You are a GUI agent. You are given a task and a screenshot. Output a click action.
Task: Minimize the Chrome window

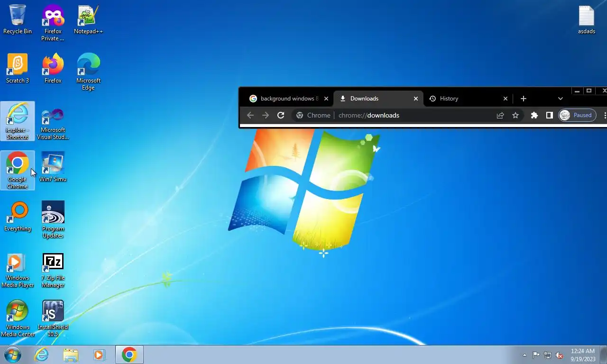[x=577, y=91]
